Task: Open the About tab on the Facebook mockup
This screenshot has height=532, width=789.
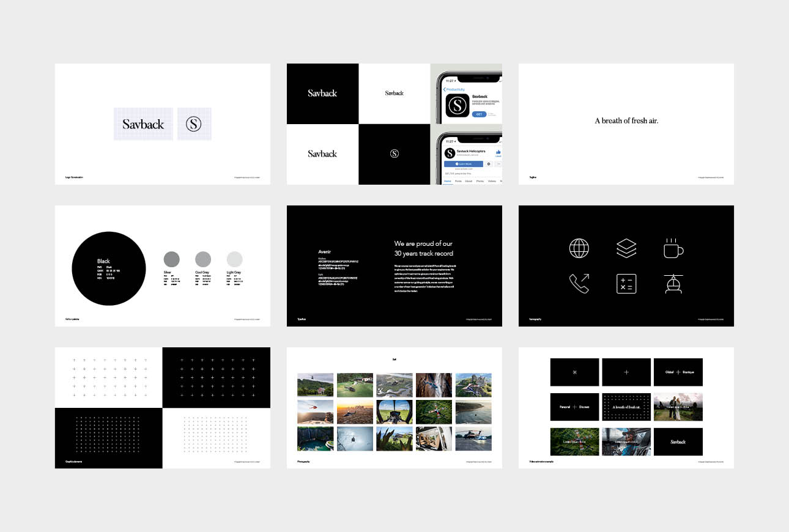Action: (469, 181)
